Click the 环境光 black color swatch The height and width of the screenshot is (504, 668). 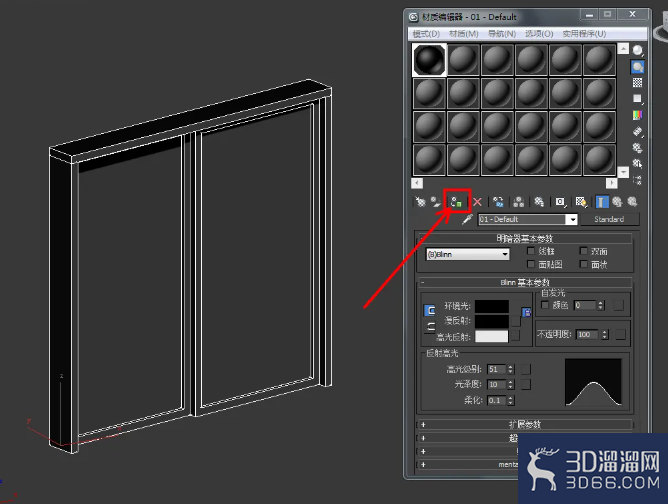(x=492, y=306)
